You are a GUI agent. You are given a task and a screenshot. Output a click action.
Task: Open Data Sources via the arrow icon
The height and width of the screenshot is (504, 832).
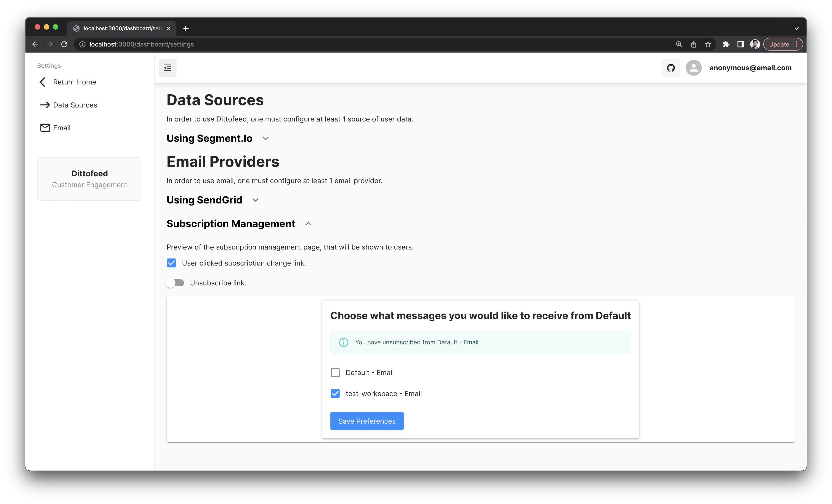coord(45,105)
